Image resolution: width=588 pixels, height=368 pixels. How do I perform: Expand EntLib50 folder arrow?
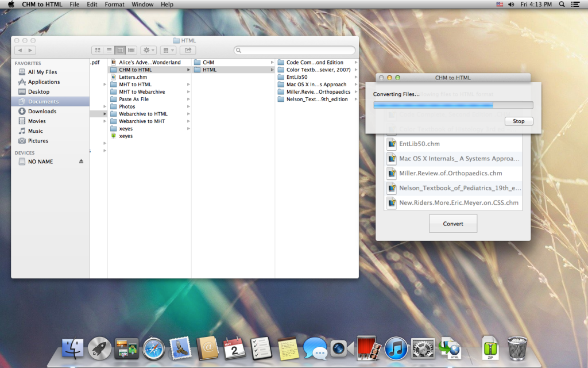click(x=355, y=77)
